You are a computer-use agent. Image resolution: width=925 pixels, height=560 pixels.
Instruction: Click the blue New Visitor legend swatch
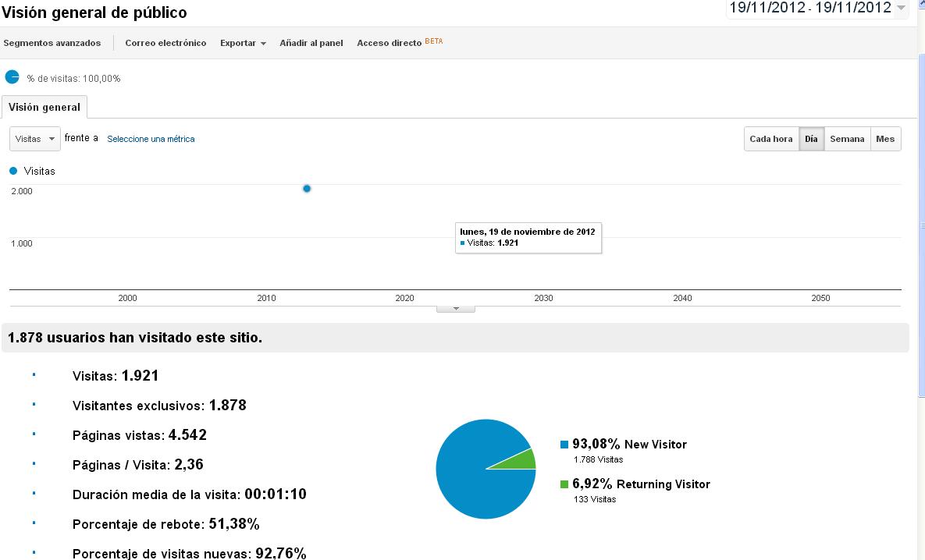point(564,445)
